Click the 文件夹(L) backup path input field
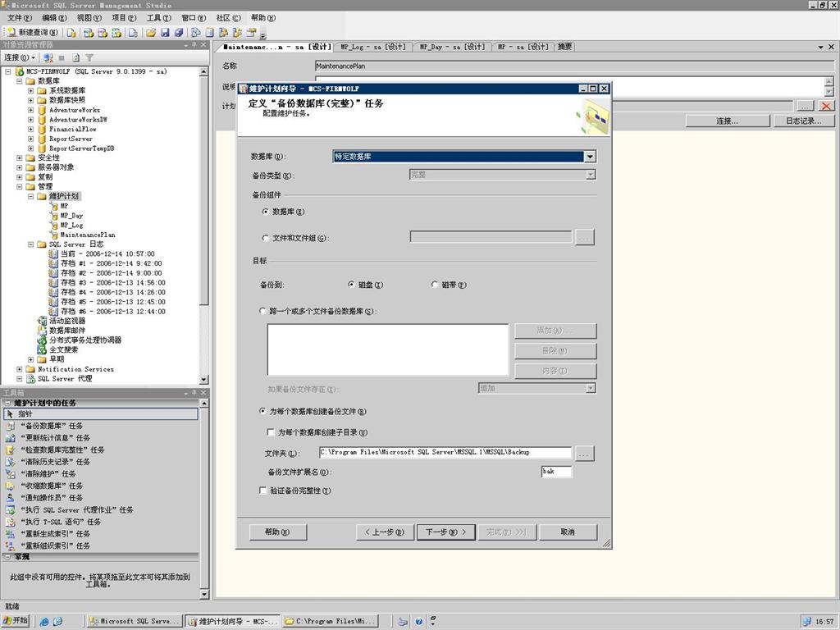 click(x=445, y=453)
